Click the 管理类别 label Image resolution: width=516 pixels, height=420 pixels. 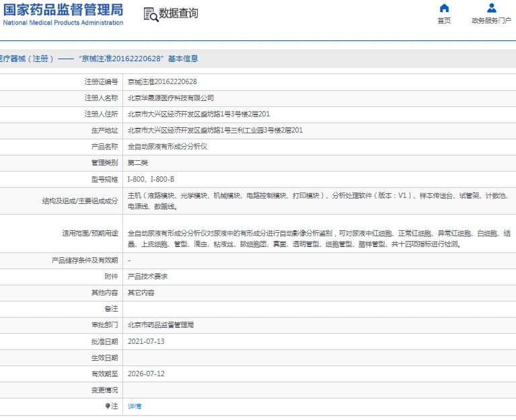105,163
